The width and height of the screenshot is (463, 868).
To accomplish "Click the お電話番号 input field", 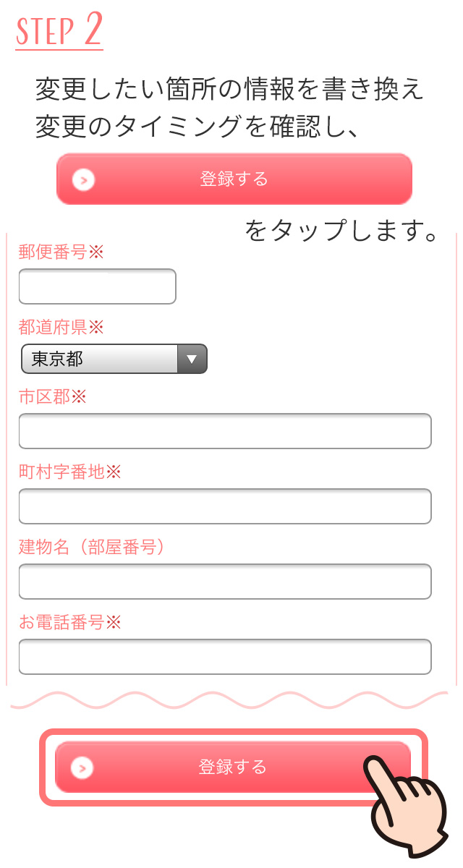I will click(225, 657).
